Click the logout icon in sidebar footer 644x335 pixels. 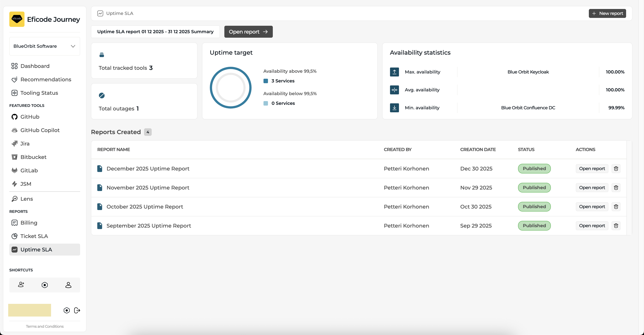(77, 310)
